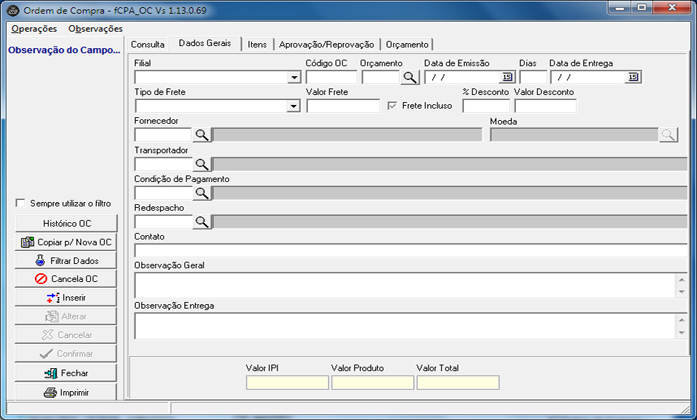The height and width of the screenshot is (420, 697).
Task: Click the Valor Frete input field
Action: click(343, 106)
